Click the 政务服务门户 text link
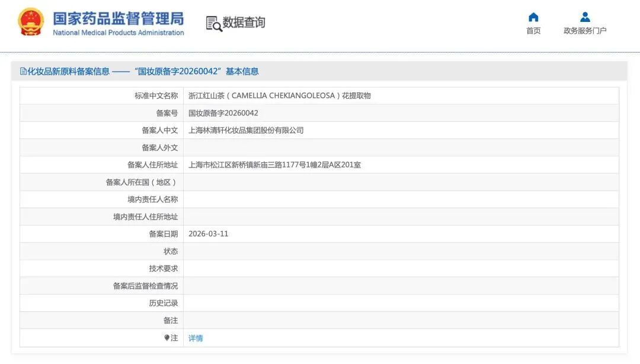 click(x=584, y=30)
